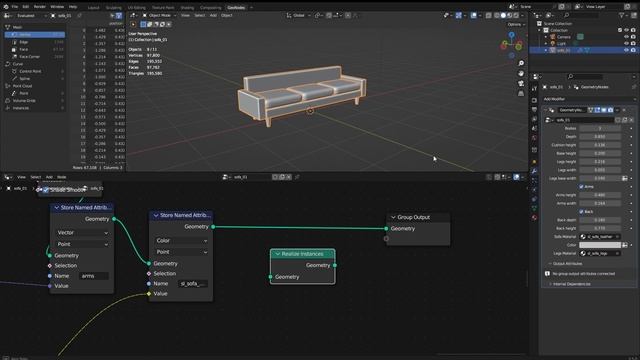Collapse the Realize Instances node

pos(278,254)
